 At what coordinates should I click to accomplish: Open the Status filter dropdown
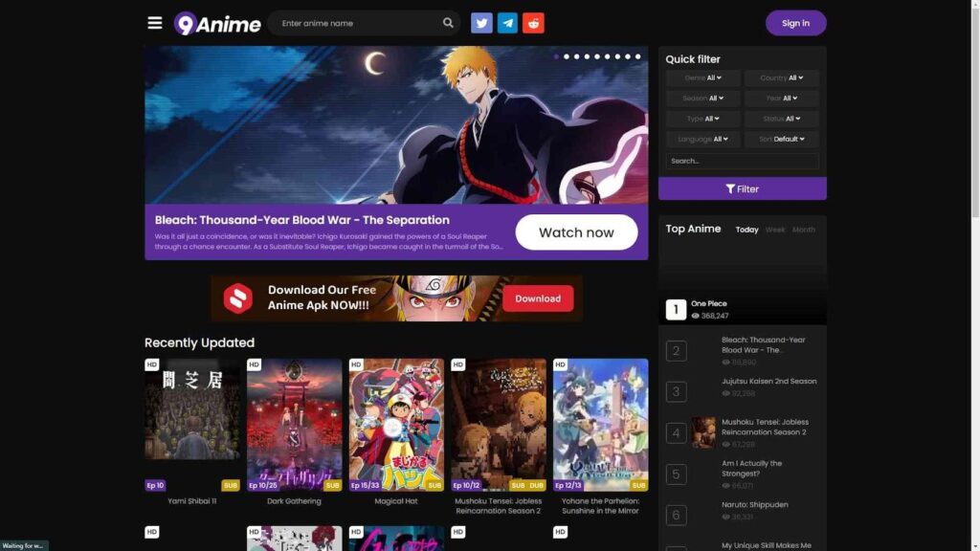(781, 118)
